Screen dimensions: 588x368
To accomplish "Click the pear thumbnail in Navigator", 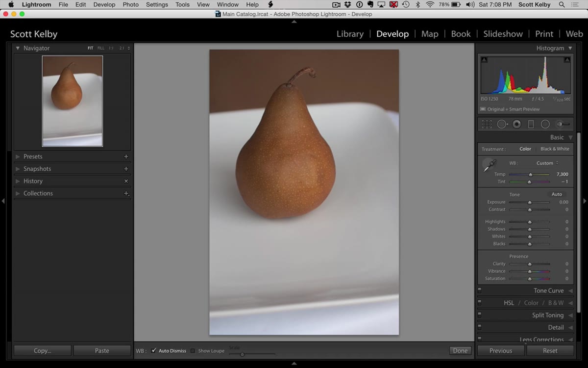I will click(73, 101).
